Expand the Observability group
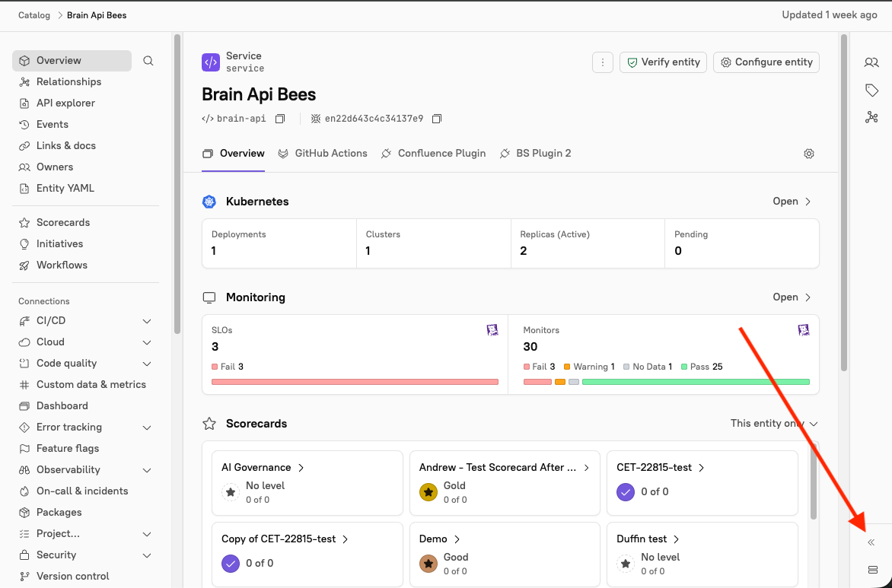The width and height of the screenshot is (892, 588). click(x=147, y=470)
